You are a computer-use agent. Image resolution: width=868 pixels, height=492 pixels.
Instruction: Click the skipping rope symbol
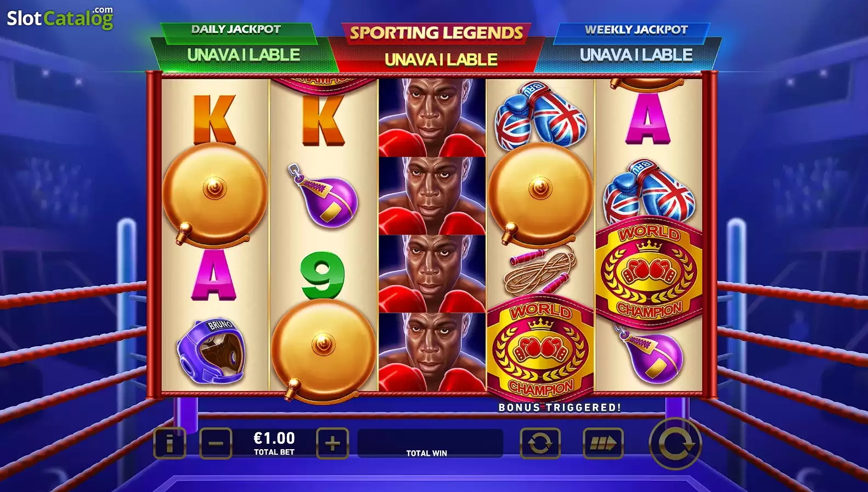point(540,270)
